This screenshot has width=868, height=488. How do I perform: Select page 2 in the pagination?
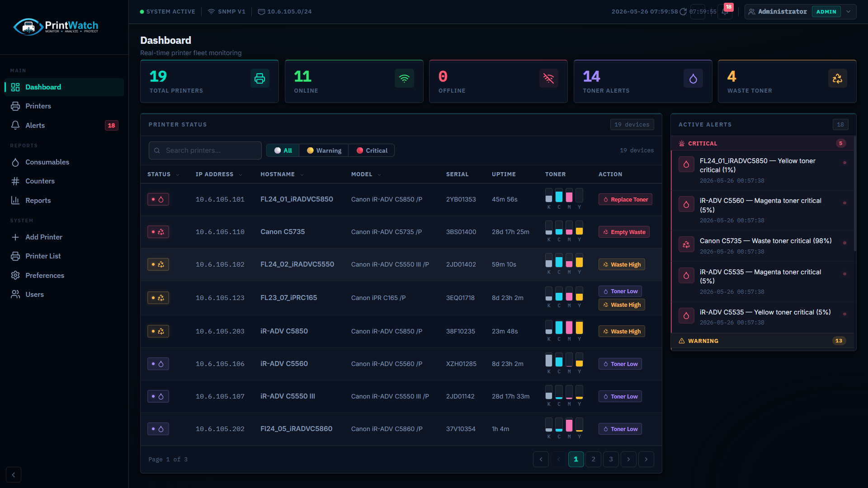[x=593, y=460]
